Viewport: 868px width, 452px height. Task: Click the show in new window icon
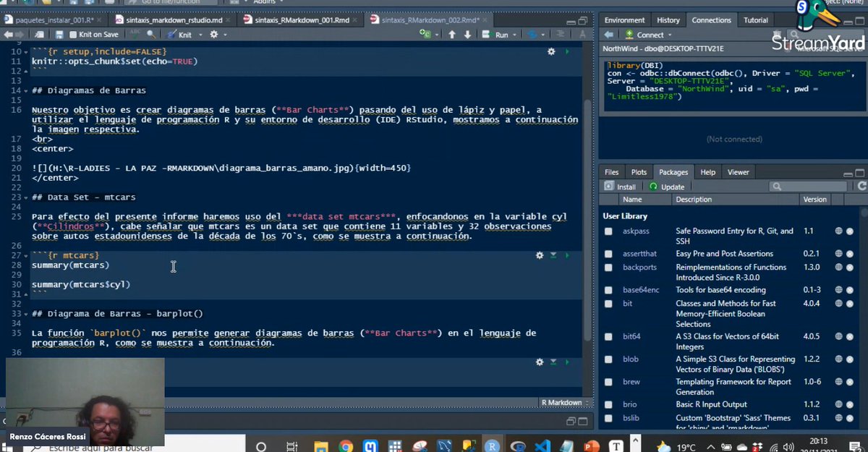(x=38, y=34)
